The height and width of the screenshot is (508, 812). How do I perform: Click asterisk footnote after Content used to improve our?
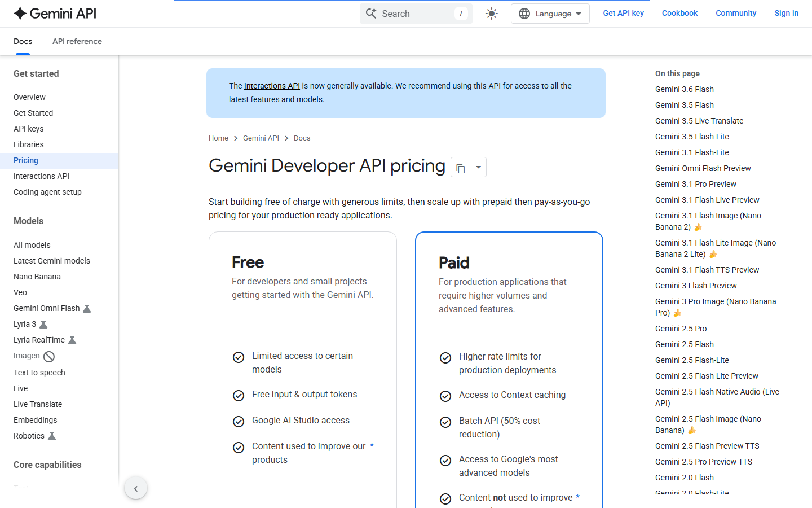point(372,446)
